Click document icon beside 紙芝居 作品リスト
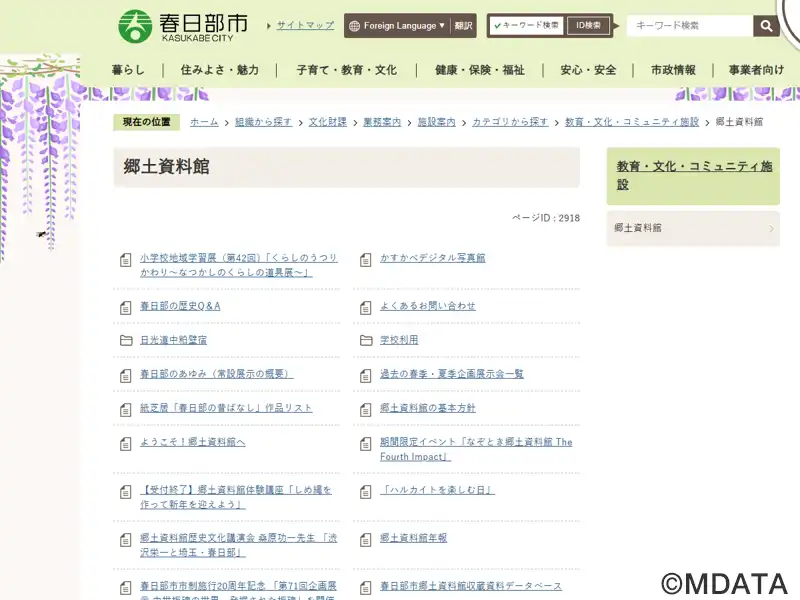Image resolution: width=800 pixels, height=600 pixels. click(126, 410)
